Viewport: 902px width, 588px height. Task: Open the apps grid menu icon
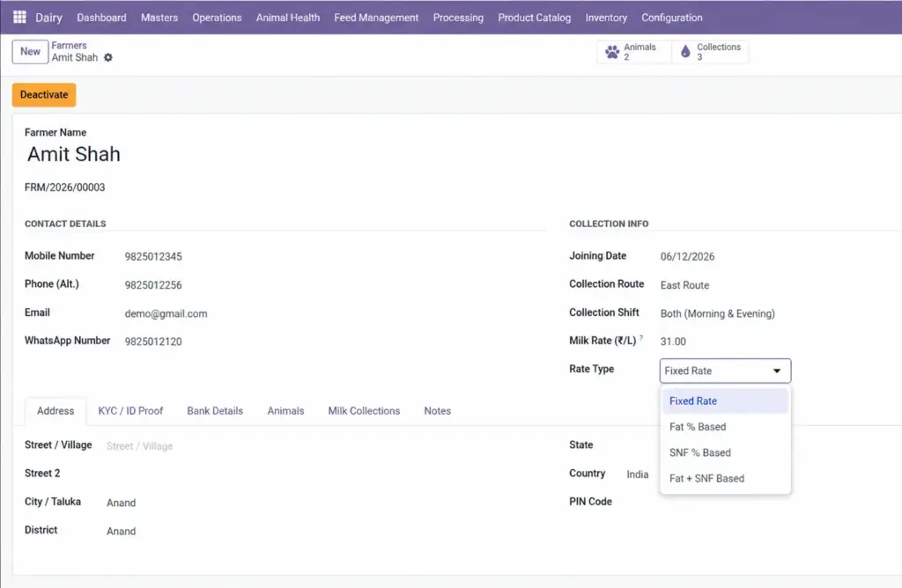click(x=19, y=18)
